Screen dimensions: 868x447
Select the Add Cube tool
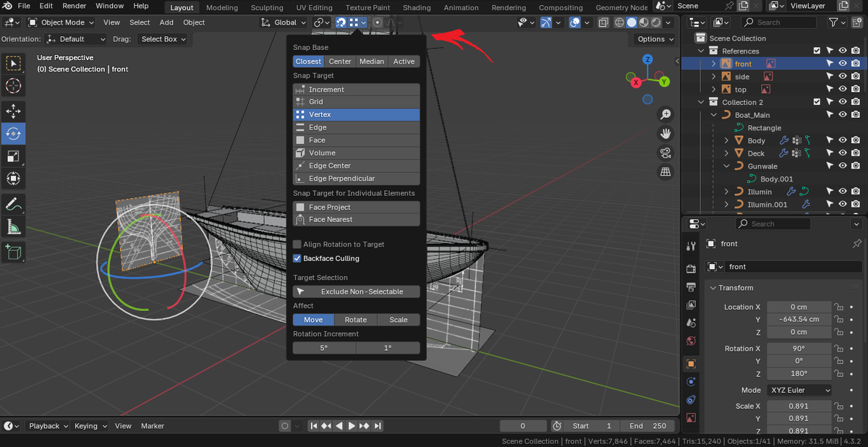(x=13, y=252)
